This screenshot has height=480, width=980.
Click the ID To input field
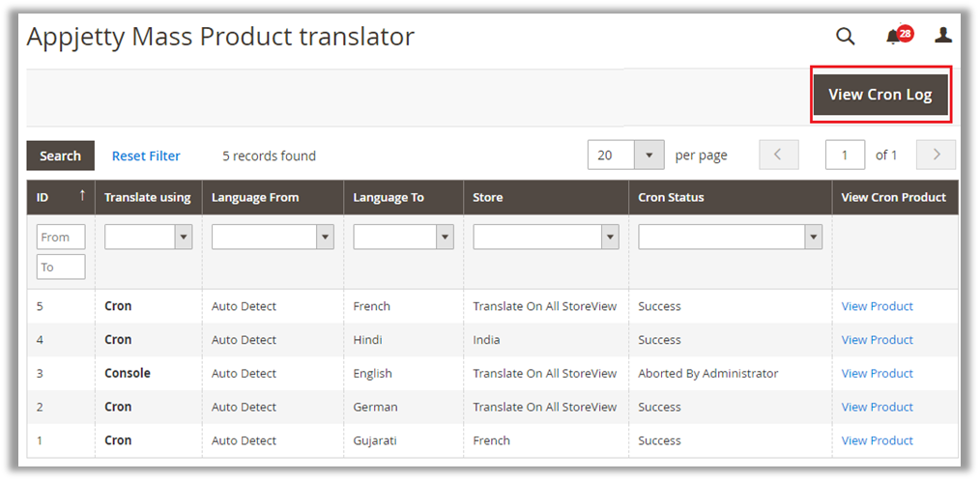tap(61, 268)
